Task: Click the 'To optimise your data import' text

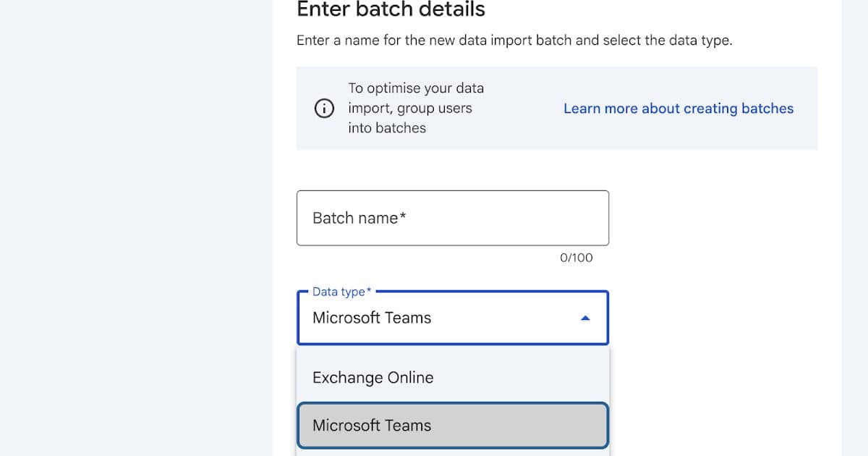Action: click(x=416, y=108)
